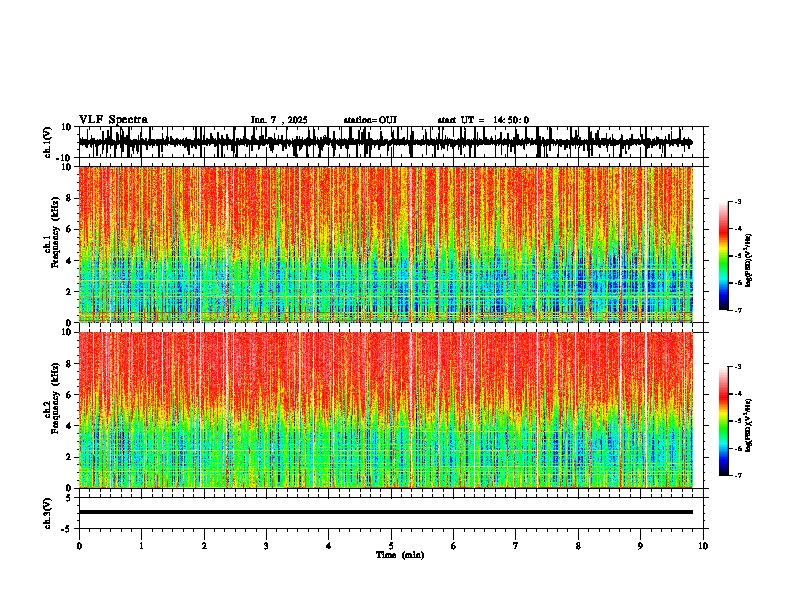792x612 pixels.
Task: Click the ch.2 frequency tick label '6'
Action: point(70,395)
